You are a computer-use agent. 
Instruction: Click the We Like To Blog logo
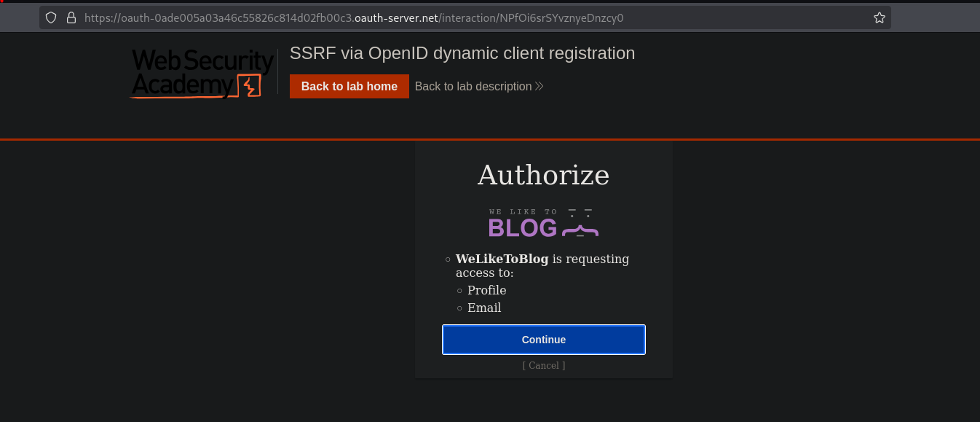[x=543, y=223]
